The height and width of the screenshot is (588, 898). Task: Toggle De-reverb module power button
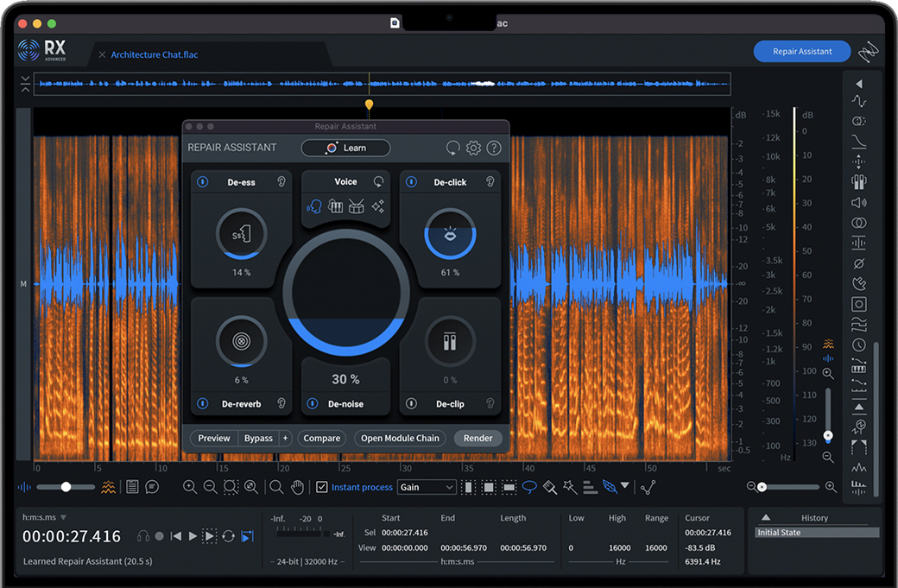[202, 403]
